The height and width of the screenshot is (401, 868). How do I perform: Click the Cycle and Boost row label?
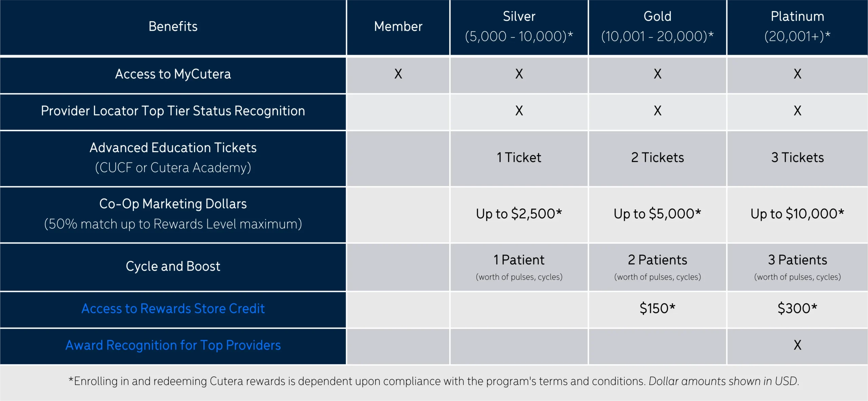pos(173,267)
